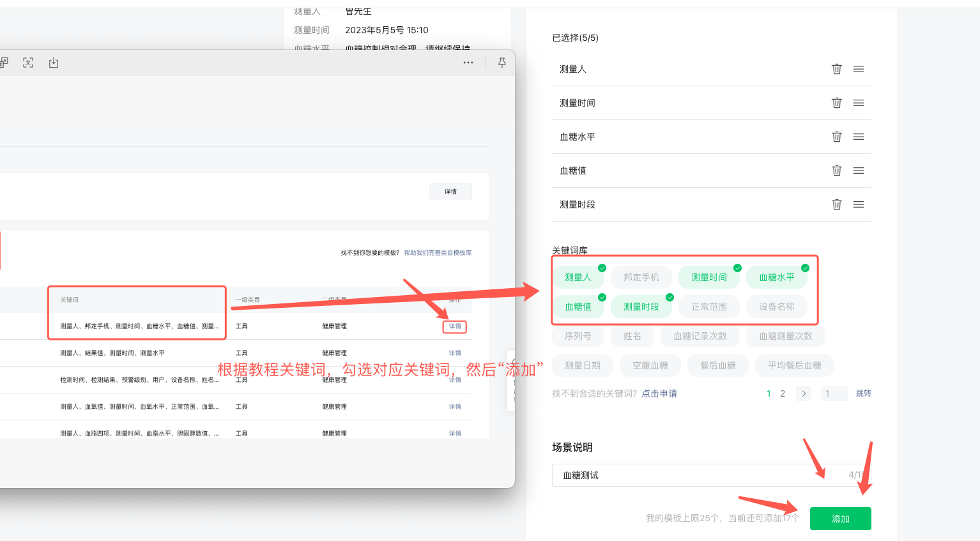
Task: Open the 点击申请 keyword request link
Action: coord(659,393)
